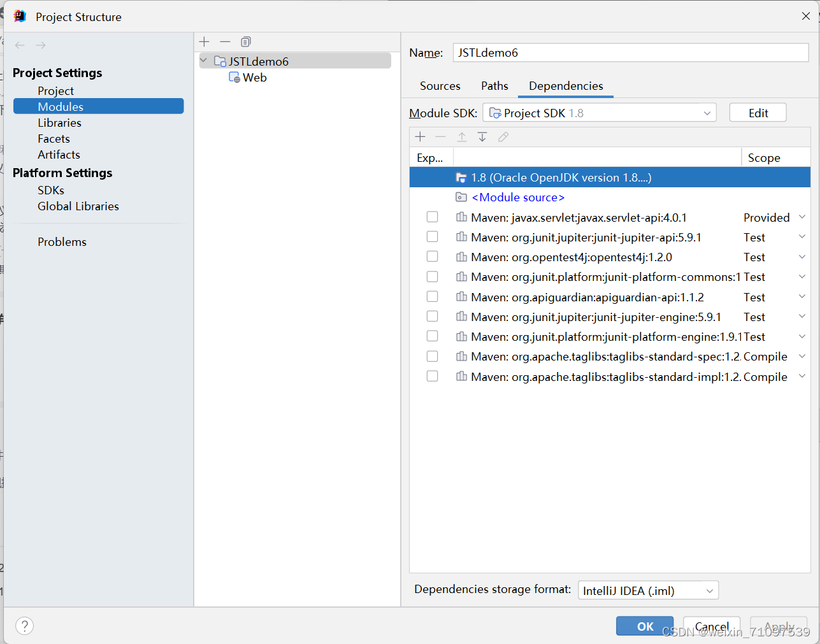Click the remove module minus icon
Viewport: 820px width, 644px height.
pyautogui.click(x=224, y=41)
